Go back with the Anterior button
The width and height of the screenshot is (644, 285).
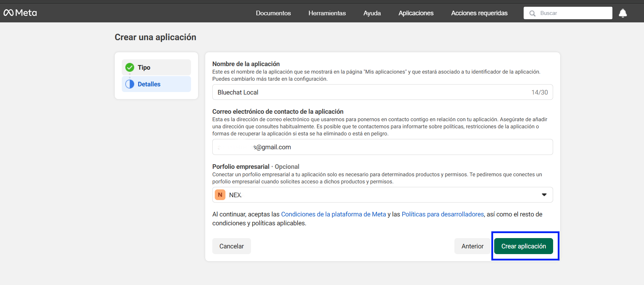point(472,246)
